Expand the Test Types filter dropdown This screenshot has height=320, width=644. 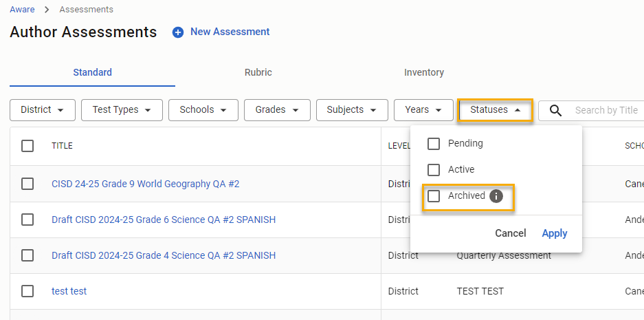pos(122,110)
